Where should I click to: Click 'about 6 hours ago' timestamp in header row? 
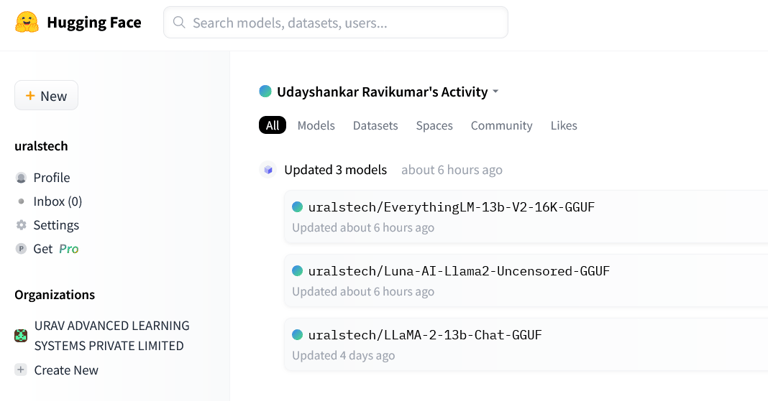[452, 170]
